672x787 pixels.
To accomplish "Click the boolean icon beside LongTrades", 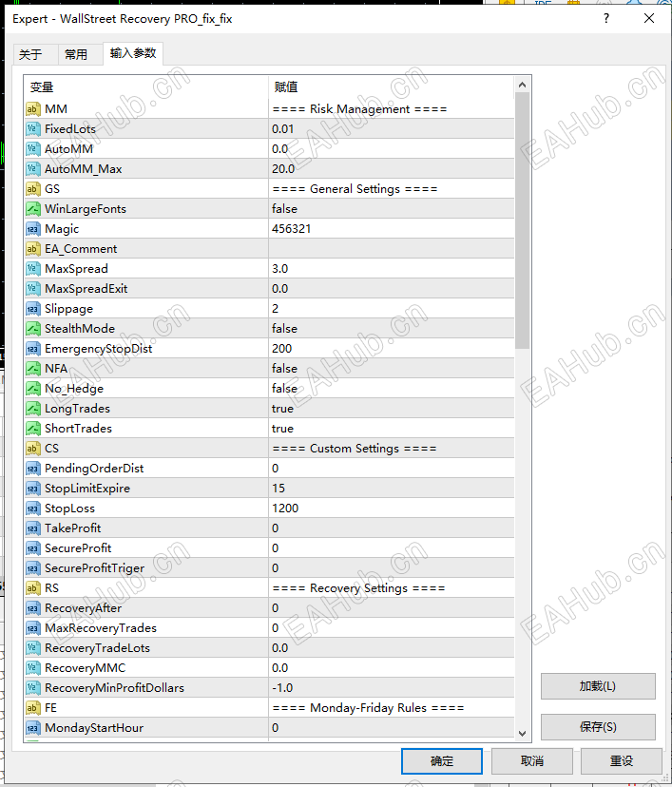I will coord(32,409).
